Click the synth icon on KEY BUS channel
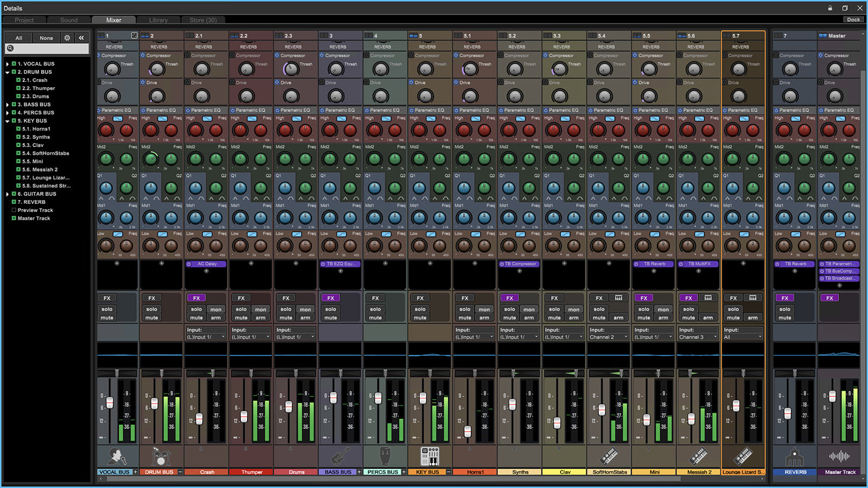Viewport: 868px width, 488px height. pyautogui.click(x=429, y=456)
